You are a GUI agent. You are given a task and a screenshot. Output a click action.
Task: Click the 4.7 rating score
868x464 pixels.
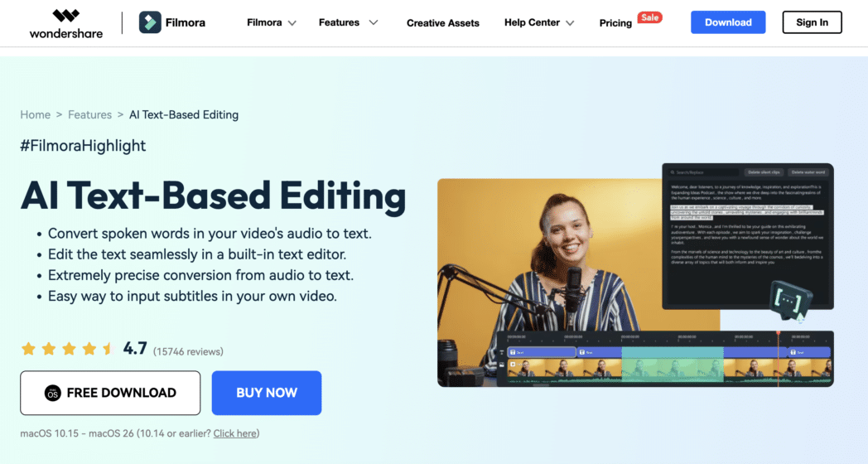coord(134,348)
